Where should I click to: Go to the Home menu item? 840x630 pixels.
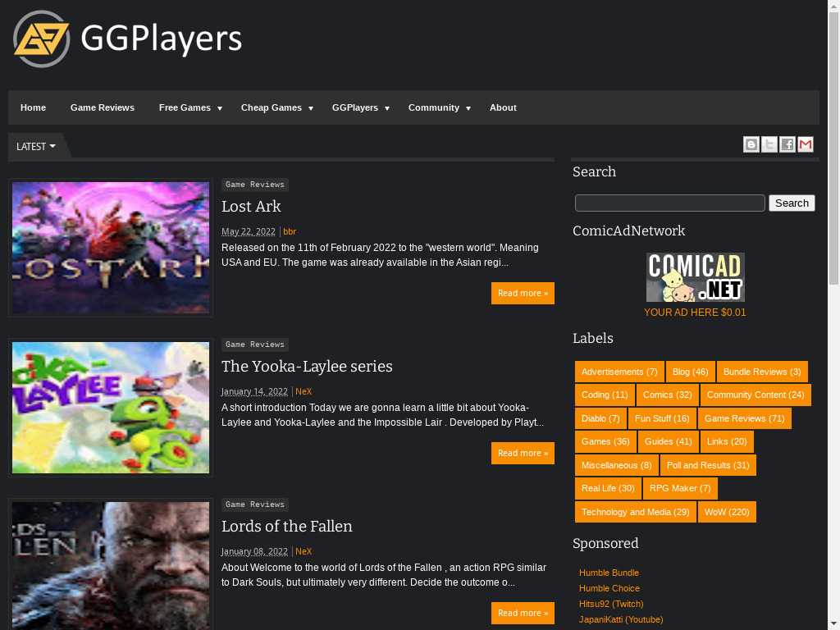pyautogui.click(x=33, y=107)
